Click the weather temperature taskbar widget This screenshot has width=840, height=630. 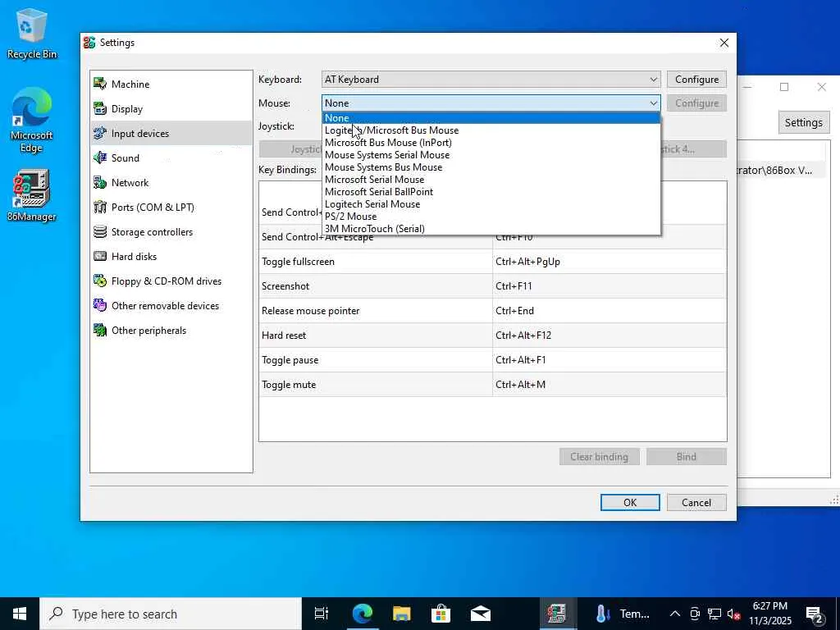click(622, 614)
